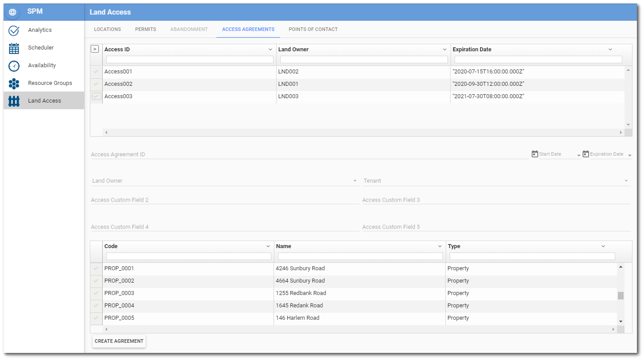Open Analytics via its checkmark icon

click(x=14, y=30)
